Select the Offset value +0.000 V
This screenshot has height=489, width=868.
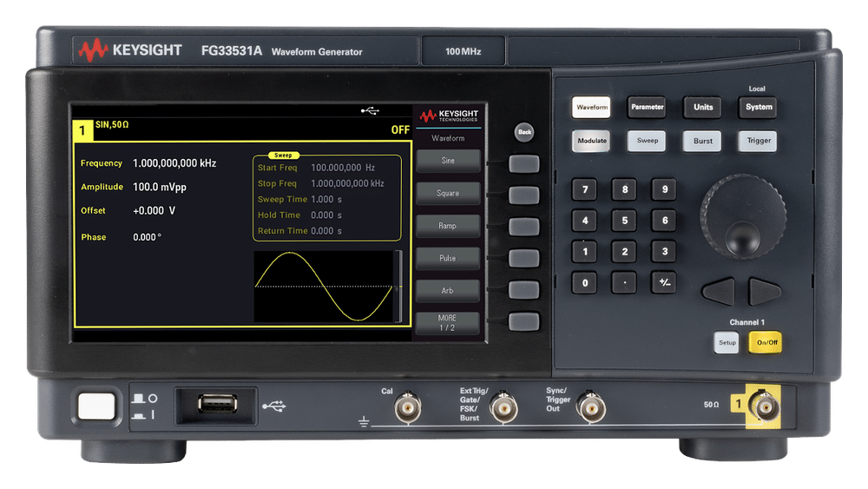point(154,211)
